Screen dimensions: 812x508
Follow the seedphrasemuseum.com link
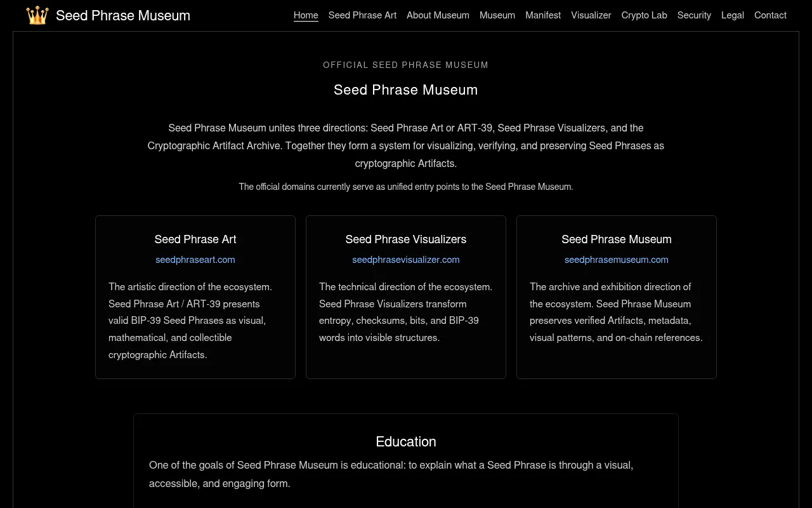617,260
